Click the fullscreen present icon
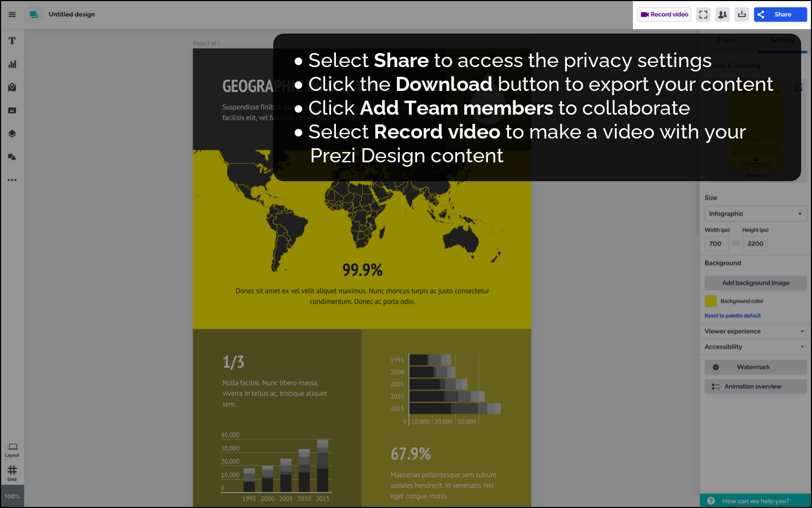The image size is (812, 508). (x=703, y=15)
